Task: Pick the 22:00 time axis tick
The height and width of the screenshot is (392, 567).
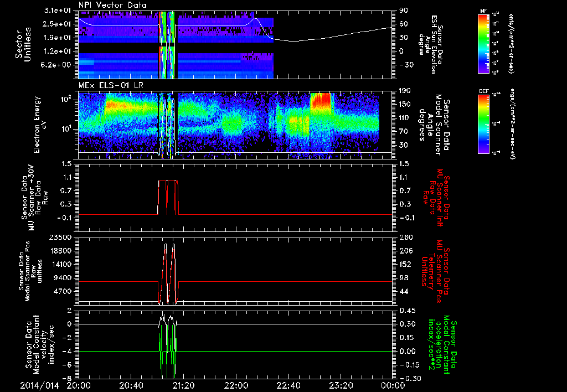Action: [x=236, y=385]
